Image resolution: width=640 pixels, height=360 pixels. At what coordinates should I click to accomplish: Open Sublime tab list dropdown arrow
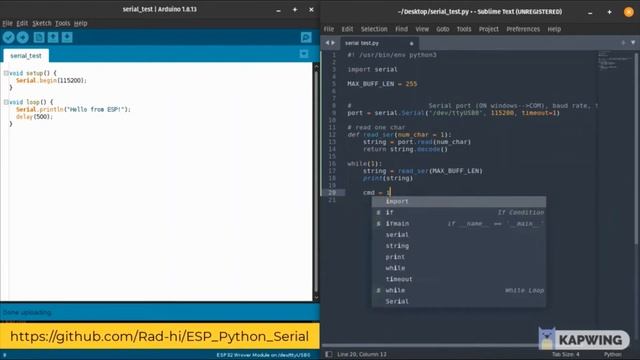coord(633,42)
